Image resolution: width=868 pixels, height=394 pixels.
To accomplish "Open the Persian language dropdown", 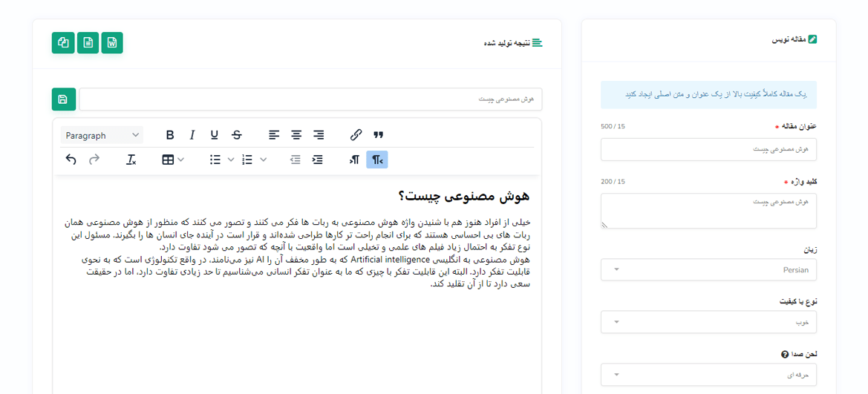I will pos(708,270).
